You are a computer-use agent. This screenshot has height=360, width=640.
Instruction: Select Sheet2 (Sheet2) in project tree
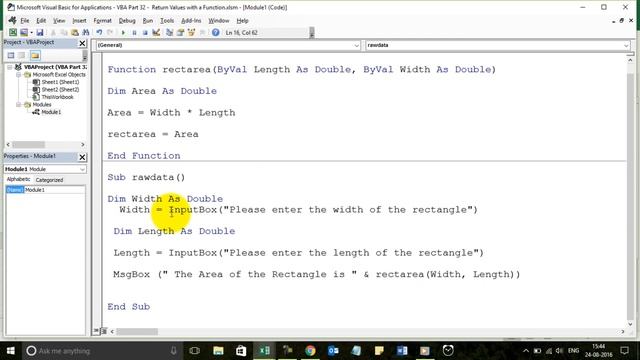click(60, 89)
